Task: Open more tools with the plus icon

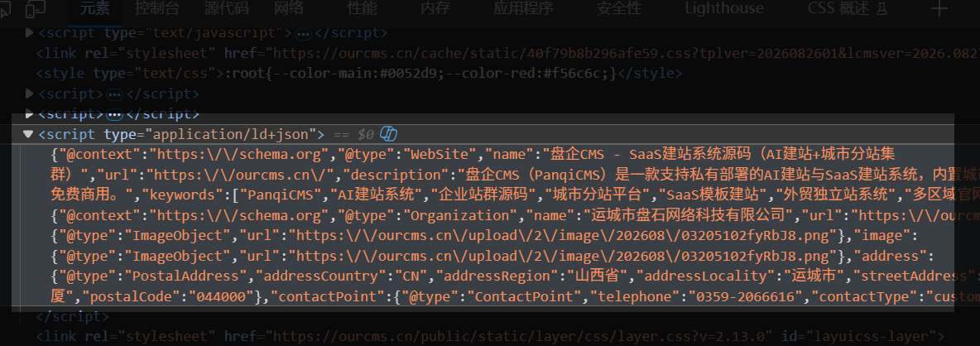Action: click(939, 8)
